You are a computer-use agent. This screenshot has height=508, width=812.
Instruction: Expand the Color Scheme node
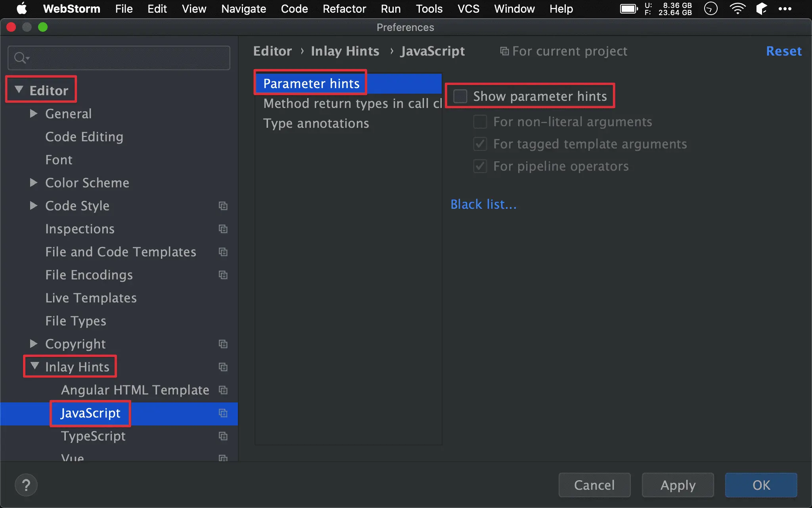point(34,183)
